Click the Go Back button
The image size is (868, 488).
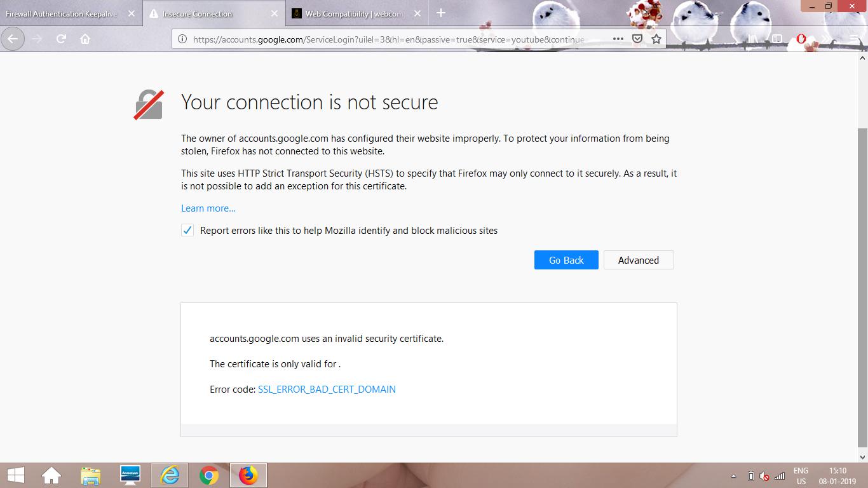[x=566, y=260]
